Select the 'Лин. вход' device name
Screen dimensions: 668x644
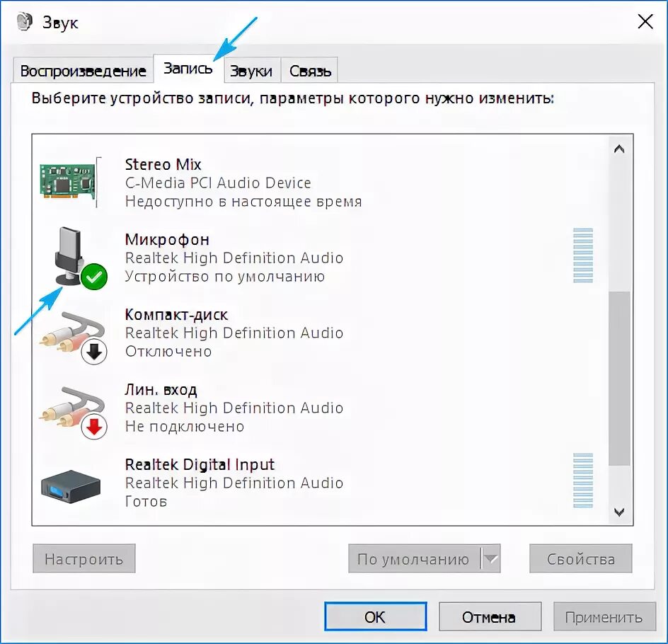161,389
